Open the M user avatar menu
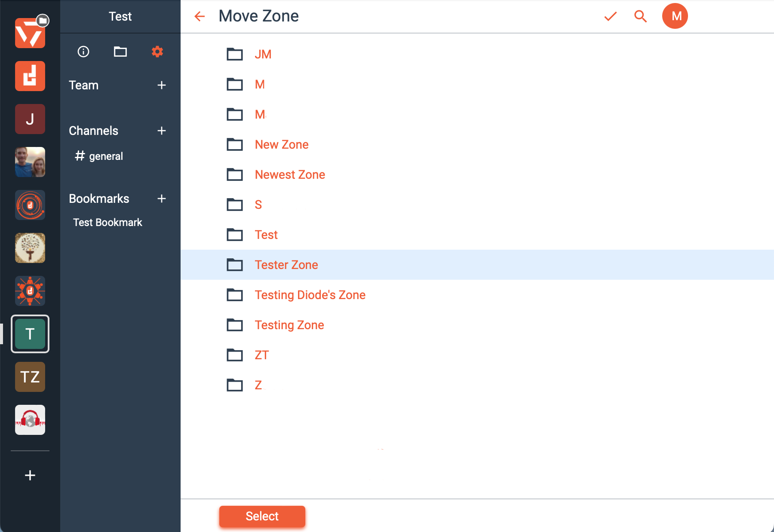This screenshot has height=532, width=774. coord(675,16)
